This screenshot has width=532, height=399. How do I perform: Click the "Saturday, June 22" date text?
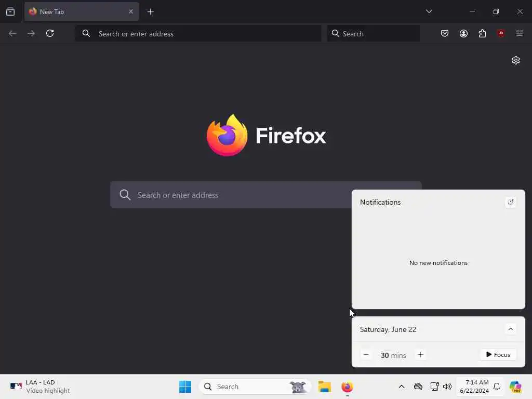coord(388,329)
